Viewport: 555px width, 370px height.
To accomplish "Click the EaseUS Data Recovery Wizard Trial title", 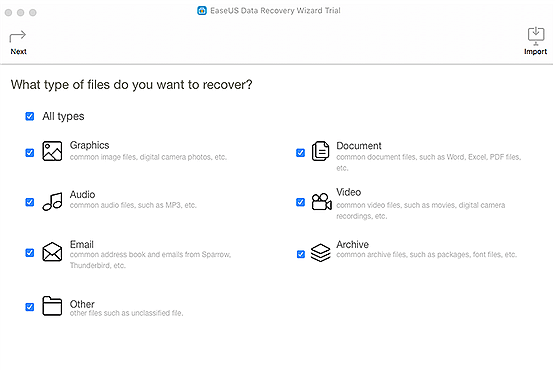I will [275, 11].
